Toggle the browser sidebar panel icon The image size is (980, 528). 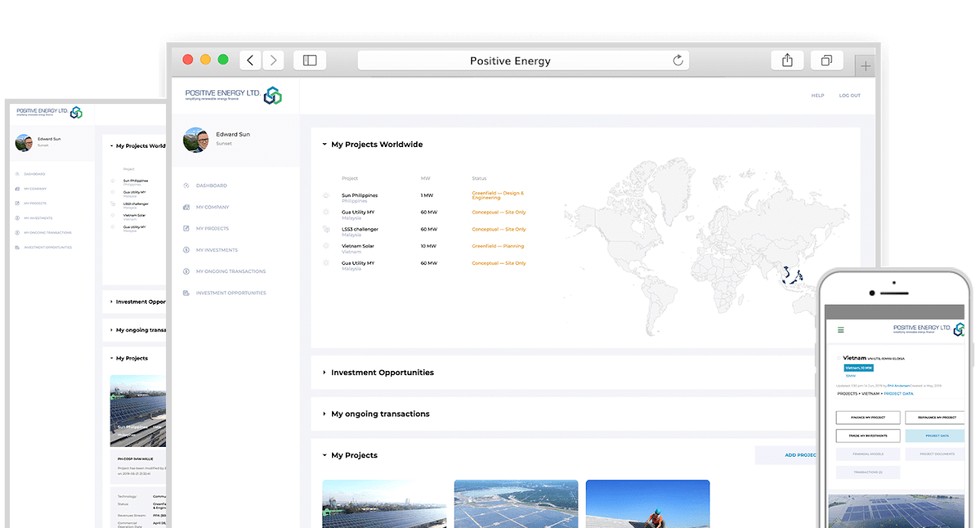310,60
